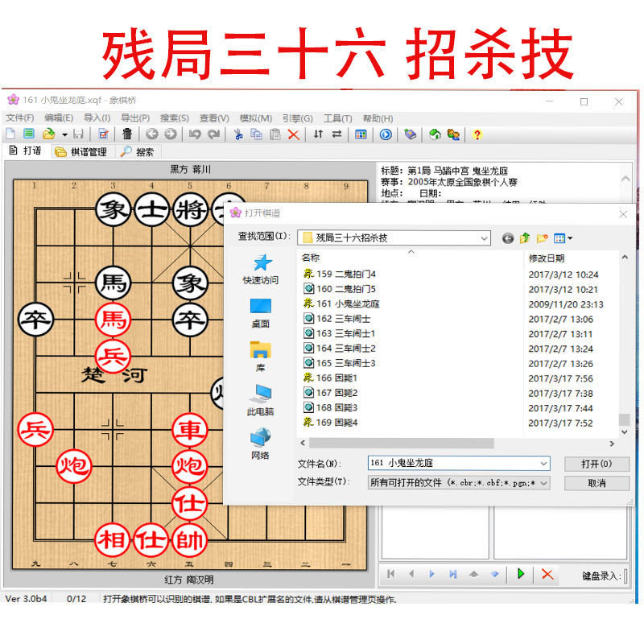Click the copy toolbar icon

tap(256, 134)
